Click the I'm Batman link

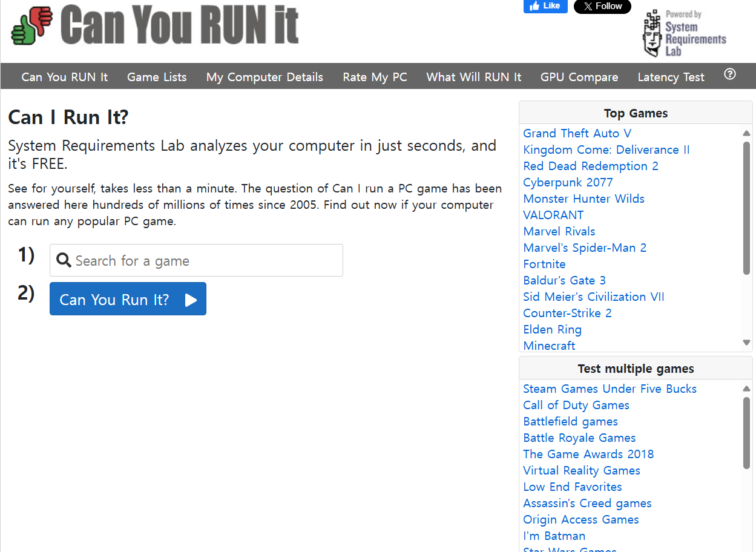click(x=554, y=536)
